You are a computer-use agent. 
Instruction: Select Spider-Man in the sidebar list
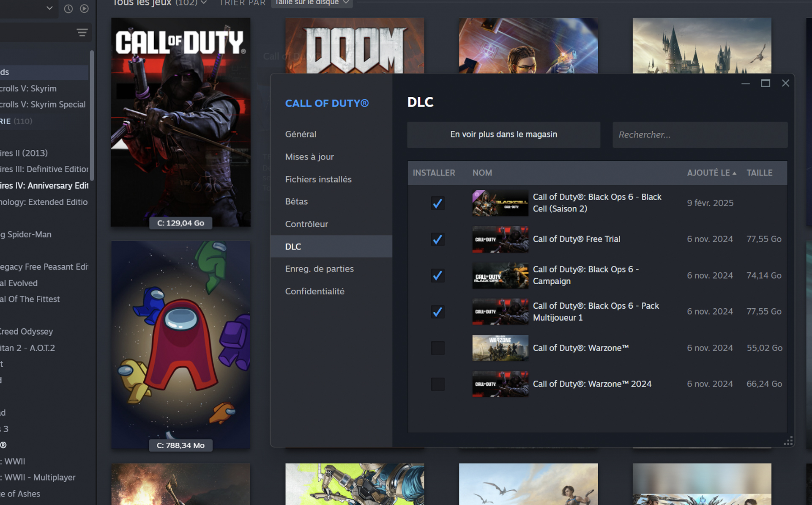[44, 234]
